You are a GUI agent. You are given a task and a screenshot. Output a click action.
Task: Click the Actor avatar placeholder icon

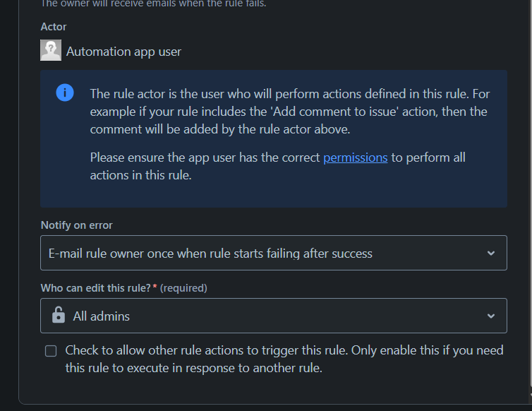click(51, 50)
